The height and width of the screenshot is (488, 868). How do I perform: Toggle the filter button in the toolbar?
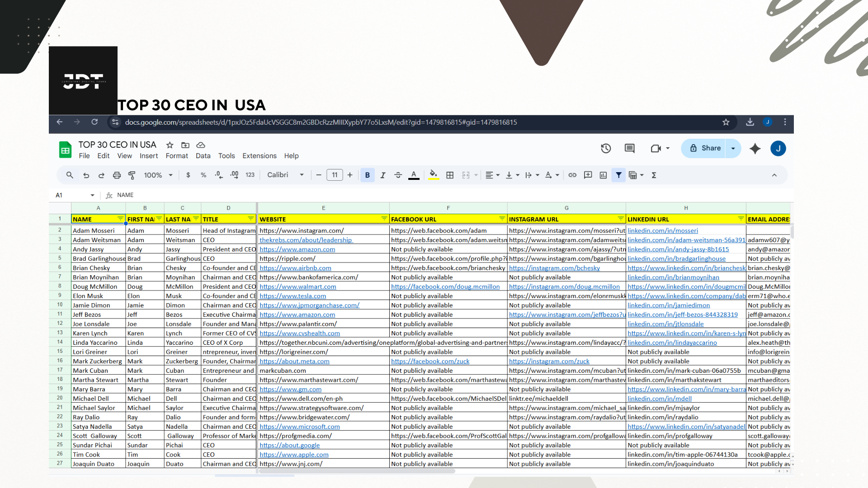click(x=618, y=175)
